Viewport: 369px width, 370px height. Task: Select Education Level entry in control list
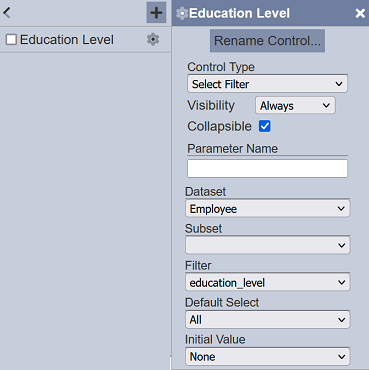click(x=67, y=40)
